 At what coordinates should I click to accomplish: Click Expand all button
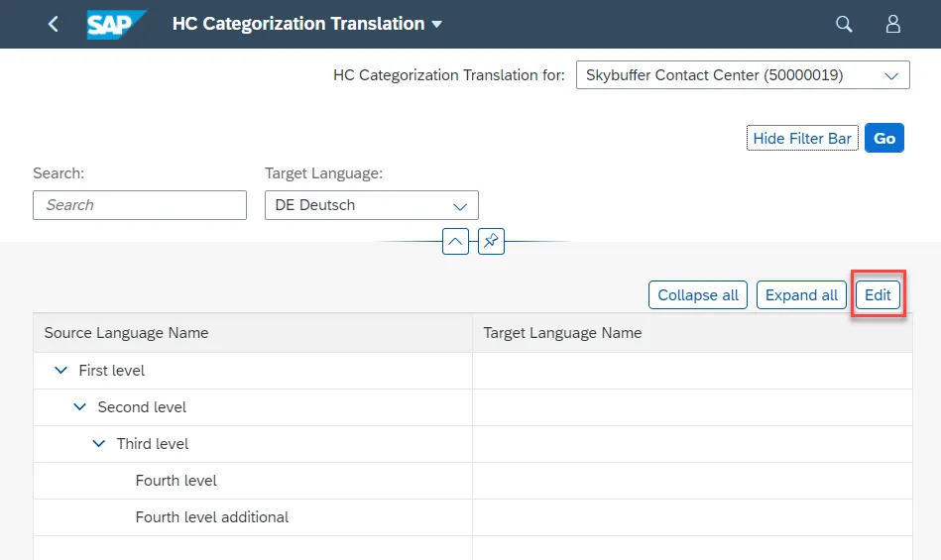pos(801,295)
